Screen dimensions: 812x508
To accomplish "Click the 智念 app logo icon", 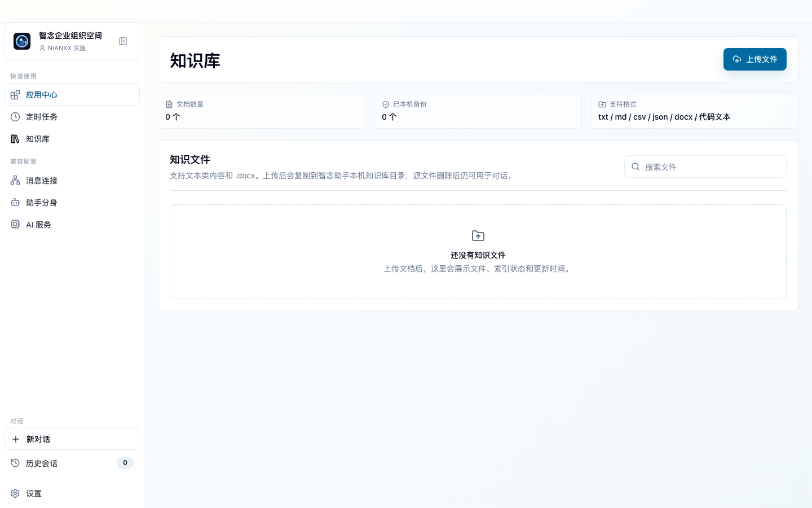I will 22,41.
